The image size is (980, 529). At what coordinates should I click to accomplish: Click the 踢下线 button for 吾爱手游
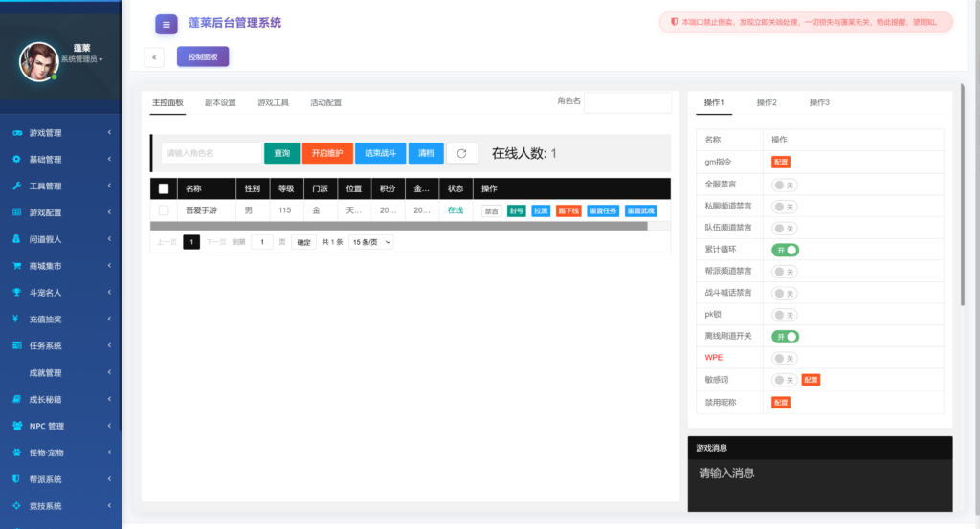tap(568, 211)
